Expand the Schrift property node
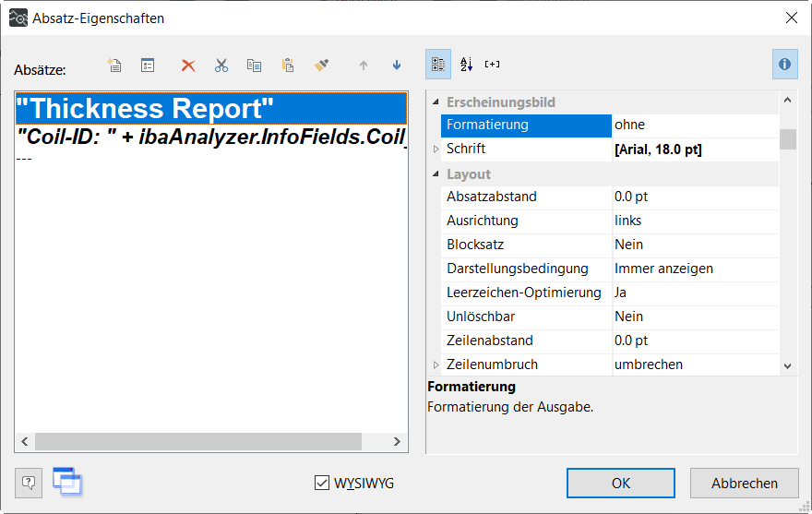This screenshot has height=514, width=812. tap(436, 149)
